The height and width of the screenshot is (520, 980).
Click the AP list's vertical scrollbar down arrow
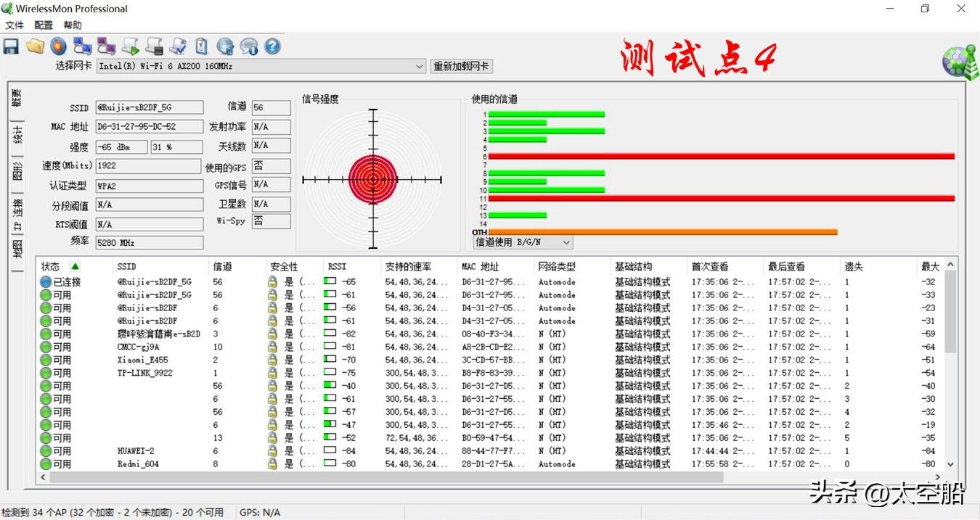(x=950, y=465)
